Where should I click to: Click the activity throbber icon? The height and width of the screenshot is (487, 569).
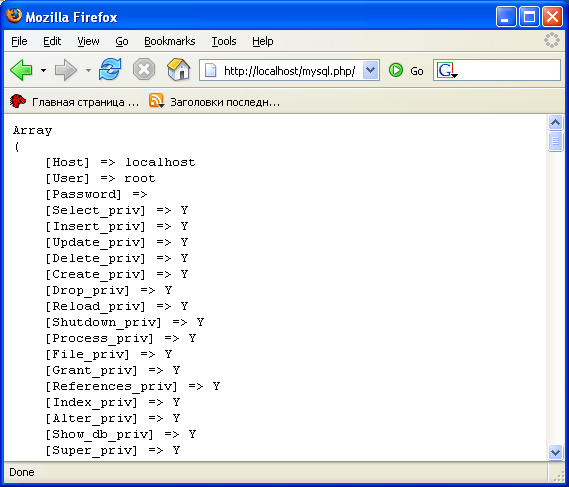[552, 40]
